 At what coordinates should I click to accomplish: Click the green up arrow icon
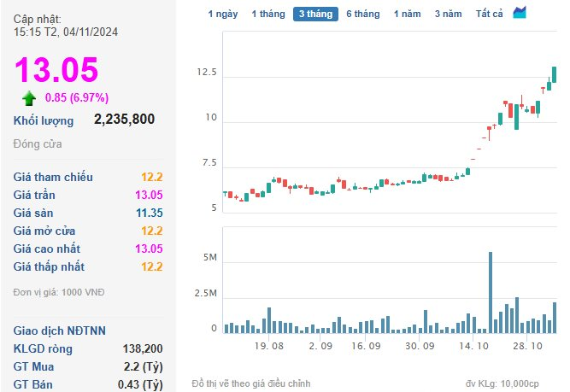pyautogui.click(x=29, y=98)
